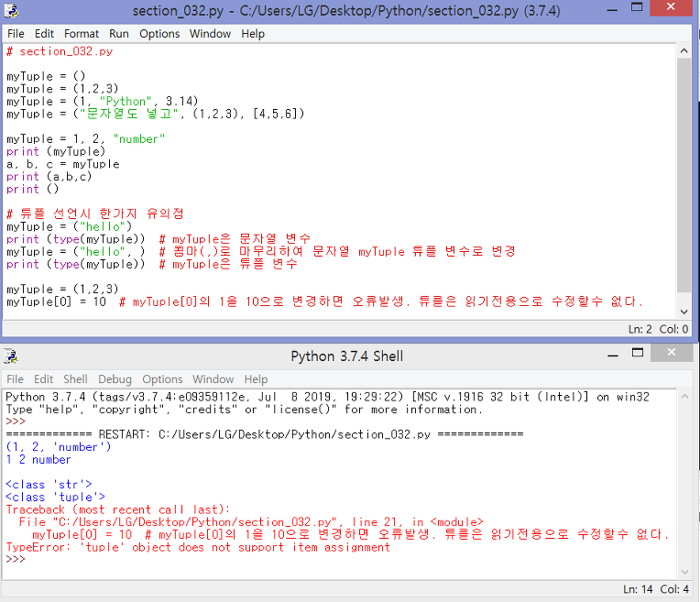
Task: Click the [4,5,6] list in the editor
Action: 275,114
